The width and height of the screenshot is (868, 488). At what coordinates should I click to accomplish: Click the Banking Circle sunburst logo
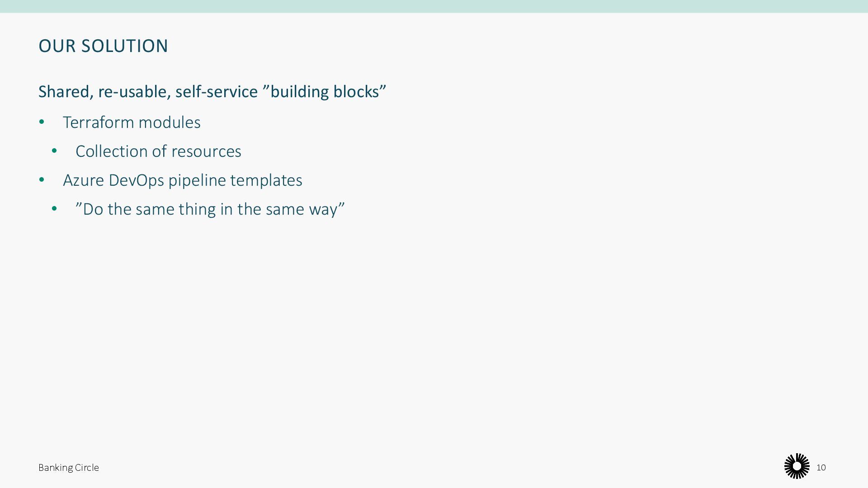(x=797, y=466)
